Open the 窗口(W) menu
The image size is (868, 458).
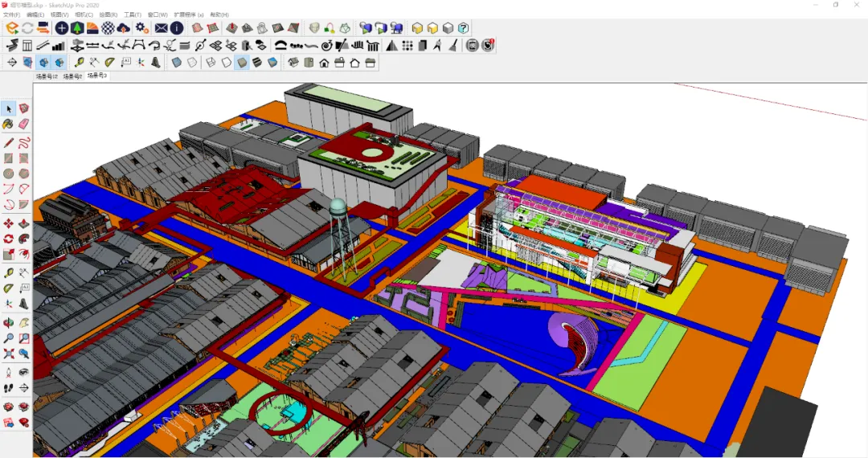point(158,15)
